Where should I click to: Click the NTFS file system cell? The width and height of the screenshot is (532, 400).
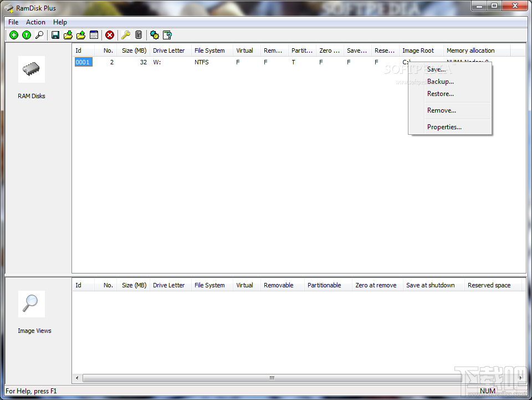tap(202, 62)
